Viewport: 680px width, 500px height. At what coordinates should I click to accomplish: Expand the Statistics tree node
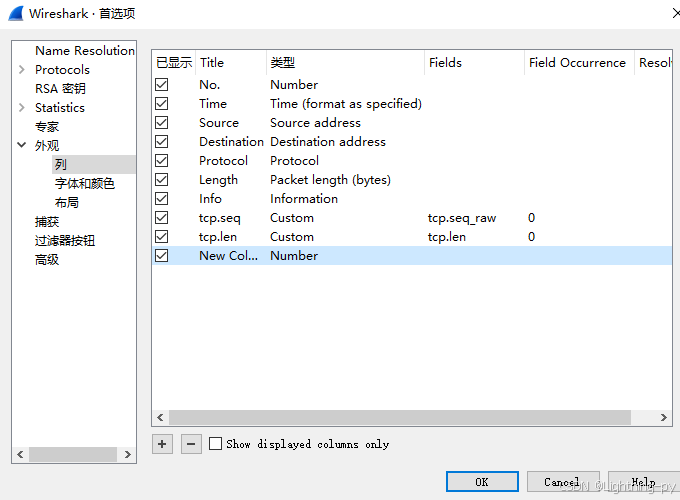pos(22,108)
